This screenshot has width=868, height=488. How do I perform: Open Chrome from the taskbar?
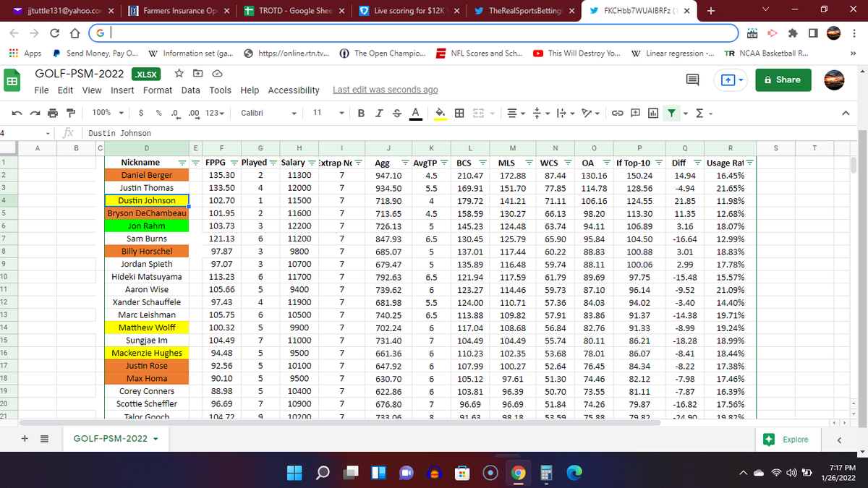[518, 473]
